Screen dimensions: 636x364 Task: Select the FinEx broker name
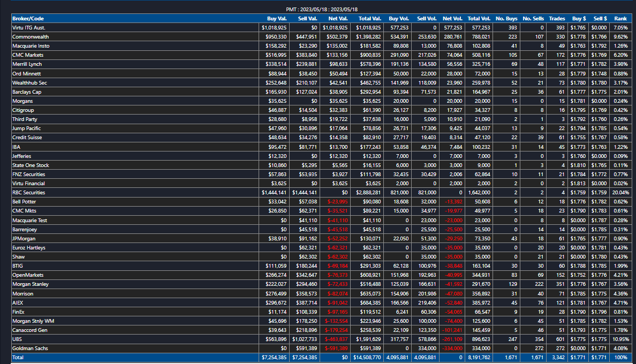pos(18,312)
